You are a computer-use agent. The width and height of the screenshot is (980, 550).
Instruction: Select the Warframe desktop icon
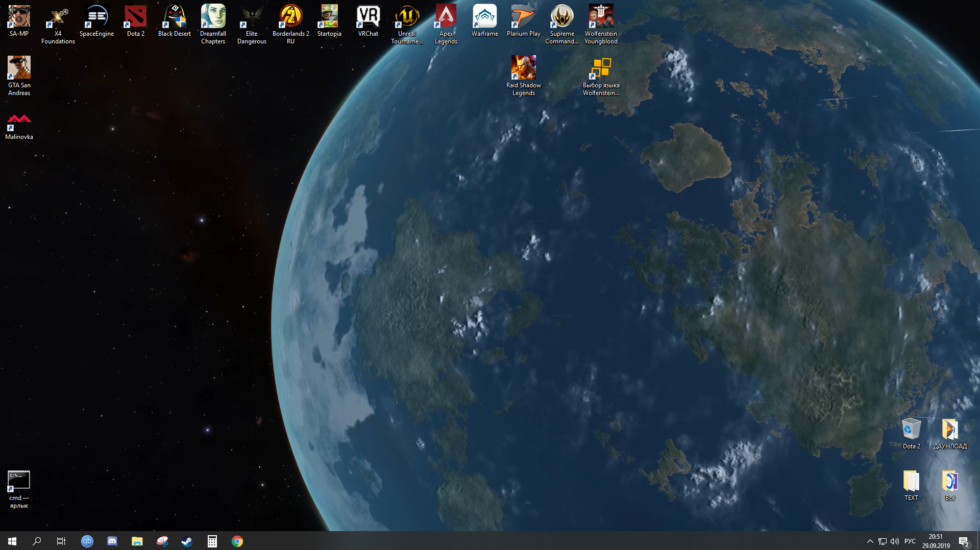click(484, 21)
